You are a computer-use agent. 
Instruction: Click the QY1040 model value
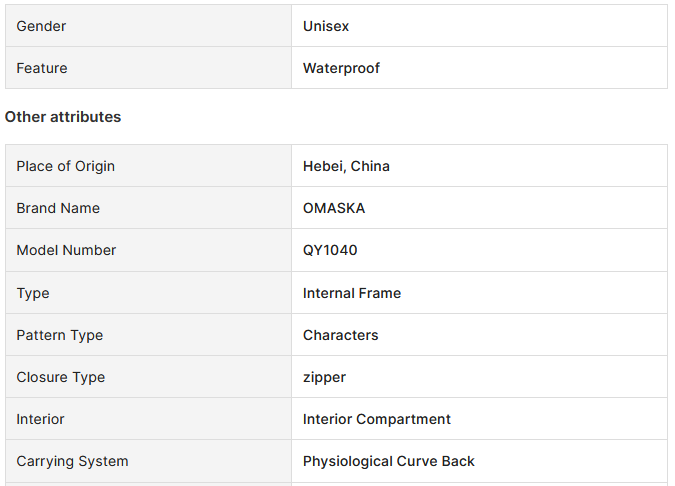[x=330, y=250]
